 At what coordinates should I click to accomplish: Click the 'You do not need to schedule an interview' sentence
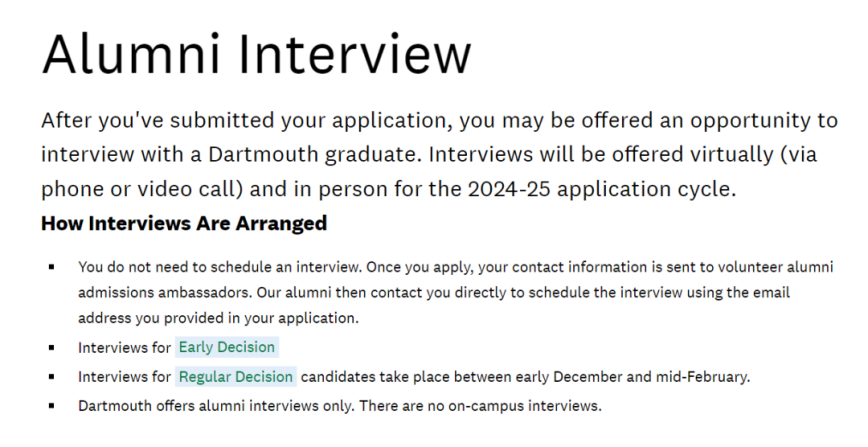point(220,267)
